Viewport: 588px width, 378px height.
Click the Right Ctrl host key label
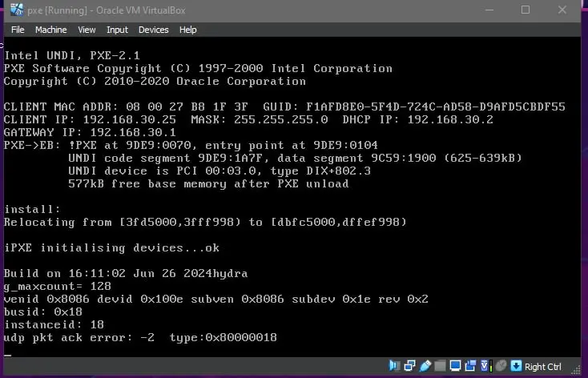pos(543,366)
